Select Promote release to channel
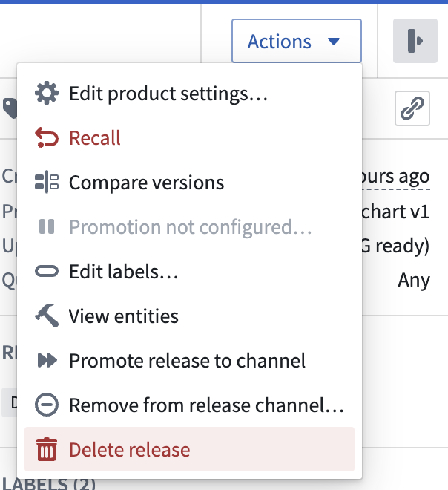The image size is (448, 490). pyautogui.click(x=189, y=361)
